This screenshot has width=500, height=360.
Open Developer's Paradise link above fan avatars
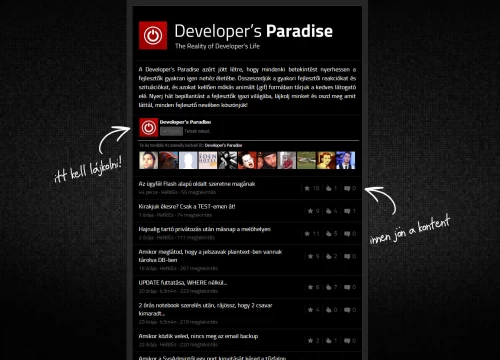[x=223, y=145]
